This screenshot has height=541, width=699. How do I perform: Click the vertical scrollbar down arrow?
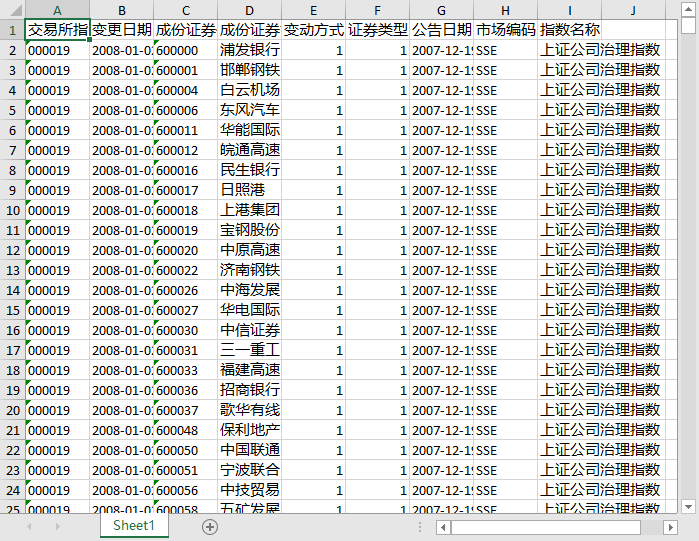(x=688, y=507)
